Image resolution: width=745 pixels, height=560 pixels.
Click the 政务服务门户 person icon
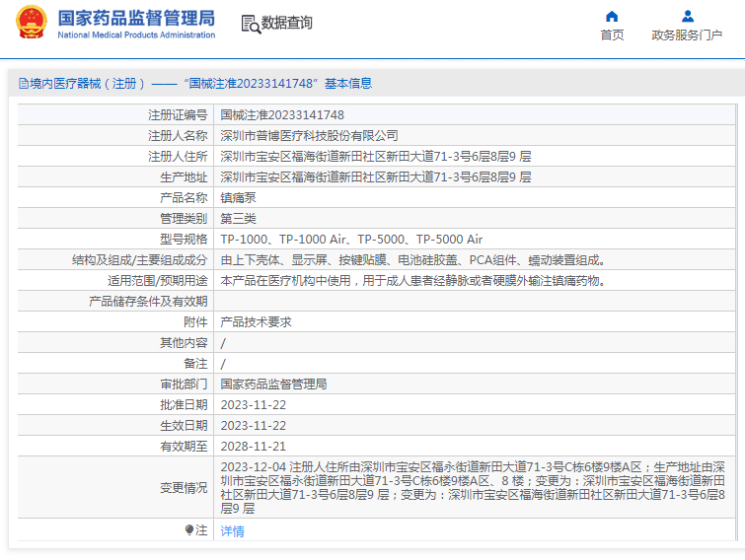pyautogui.click(x=687, y=17)
